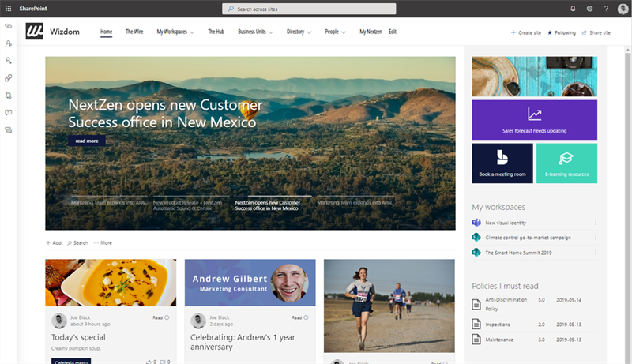Open the travel photo banner thumbnail
632x364 pixels.
[x=535, y=77]
